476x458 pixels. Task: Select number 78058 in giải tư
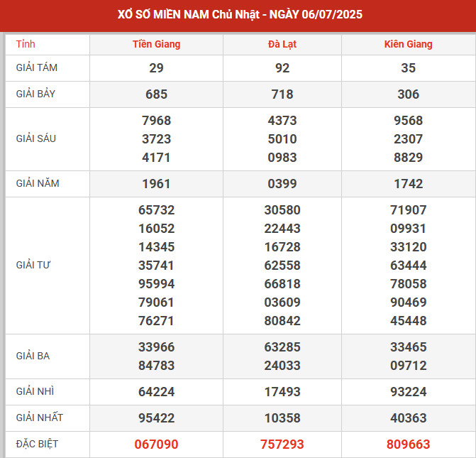point(409,284)
